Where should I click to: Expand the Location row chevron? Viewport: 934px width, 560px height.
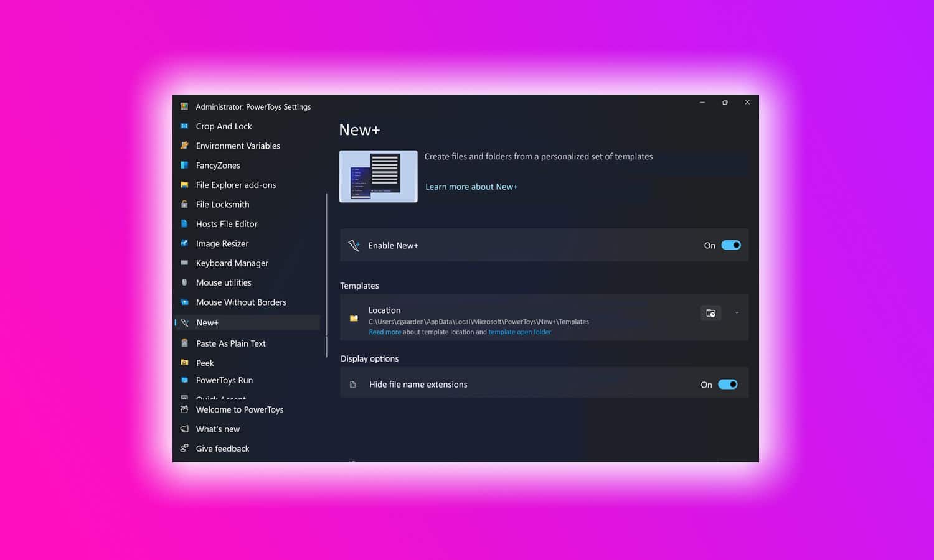pos(737,313)
